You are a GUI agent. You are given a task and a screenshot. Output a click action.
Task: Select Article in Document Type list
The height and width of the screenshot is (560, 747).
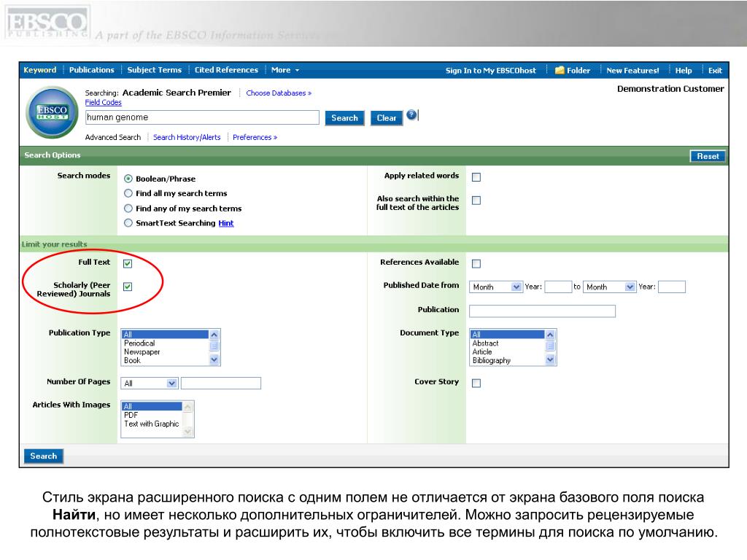pos(507,352)
